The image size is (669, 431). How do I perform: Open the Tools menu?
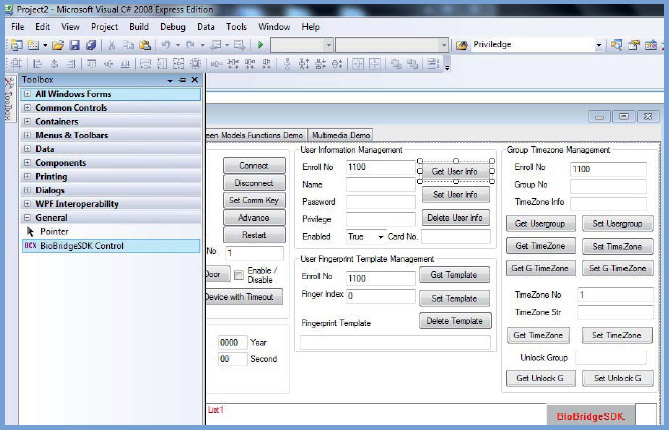[236, 26]
